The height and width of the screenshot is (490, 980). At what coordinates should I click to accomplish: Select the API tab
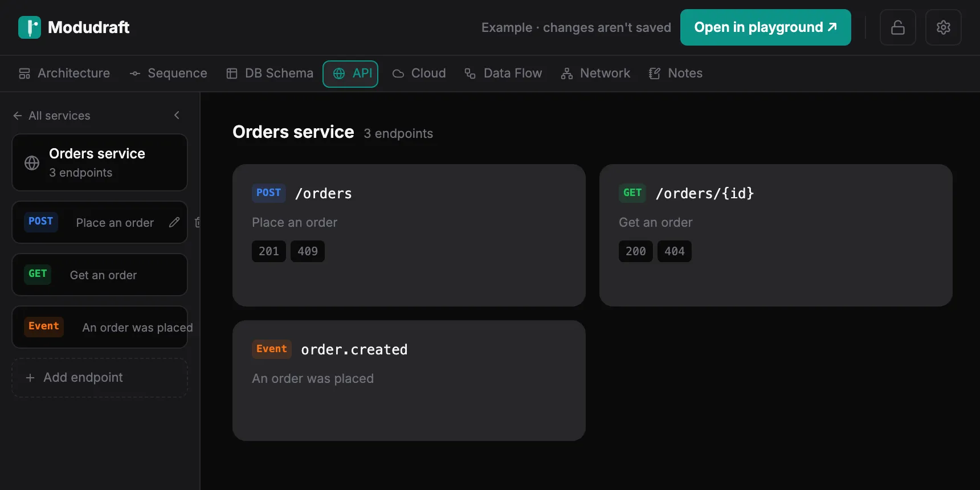pos(350,74)
